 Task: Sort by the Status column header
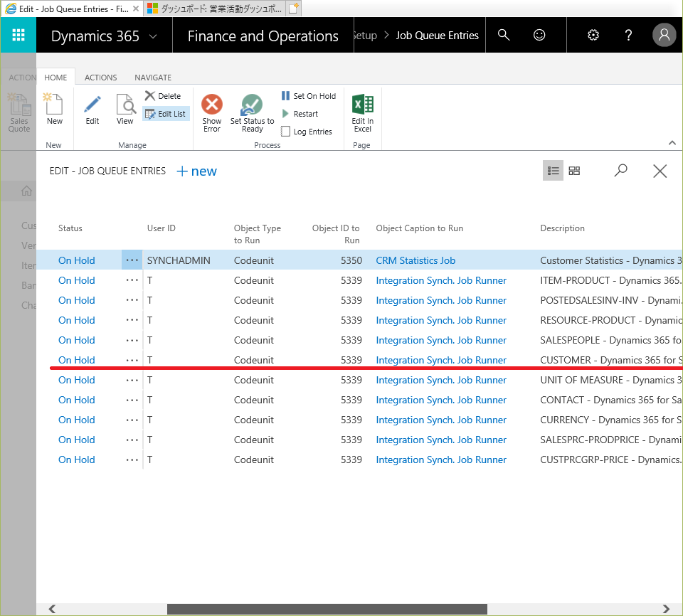click(70, 228)
